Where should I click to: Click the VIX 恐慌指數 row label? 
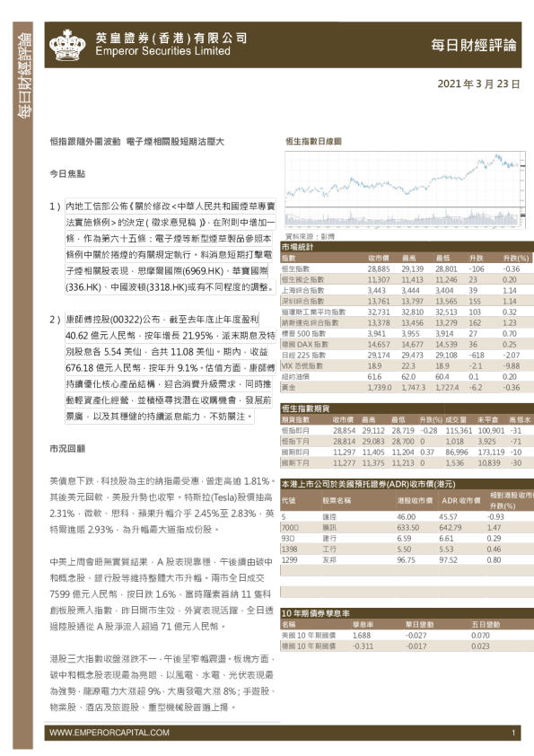(x=302, y=366)
